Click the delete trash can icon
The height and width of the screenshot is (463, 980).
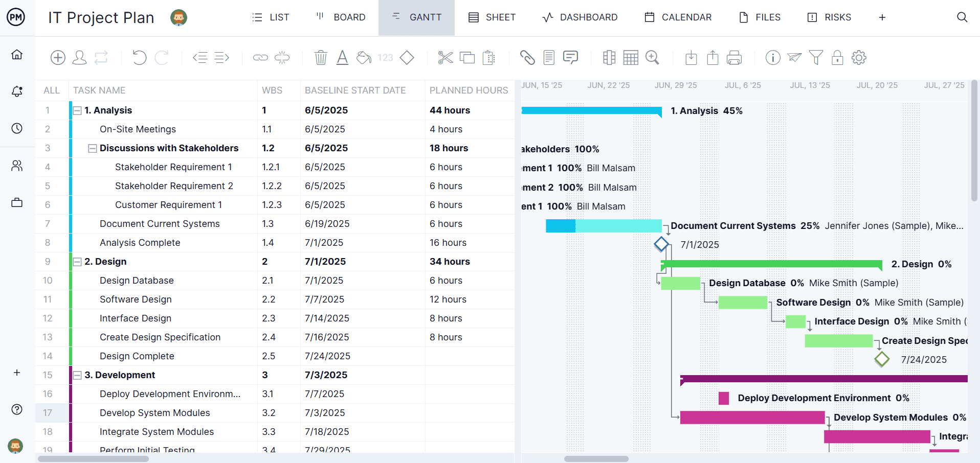click(321, 58)
